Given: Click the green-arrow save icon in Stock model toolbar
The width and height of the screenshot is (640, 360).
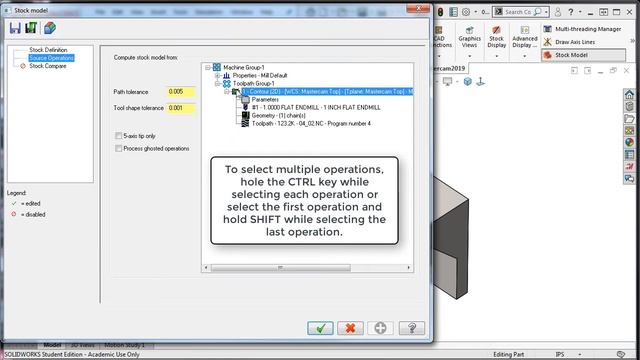Looking at the screenshot, I should 31,28.
